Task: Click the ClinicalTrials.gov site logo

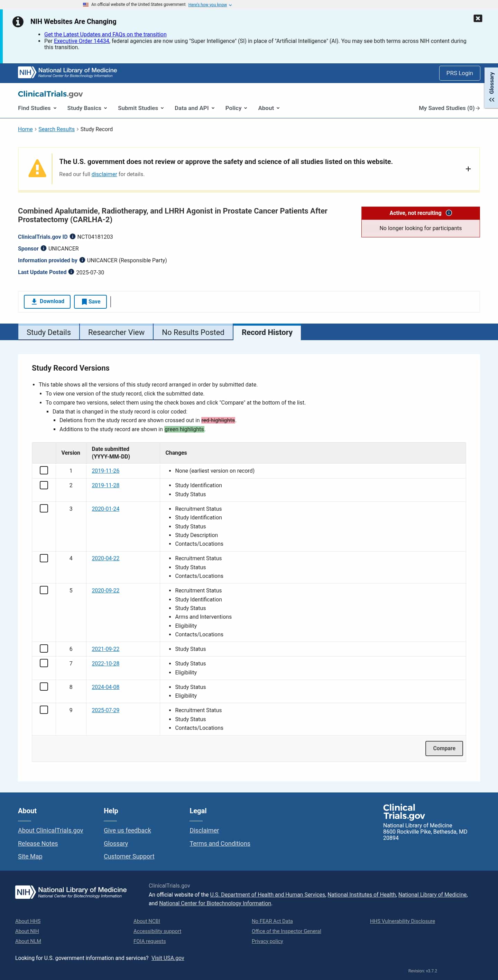Action: click(50, 93)
